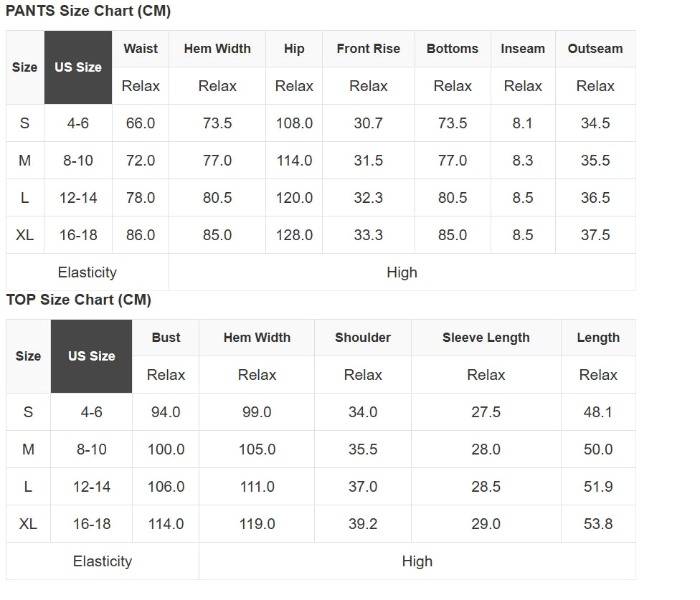The height and width of the screenshot is (600, 700).
Task: Click the Waist column header
Action: (141, 49)
